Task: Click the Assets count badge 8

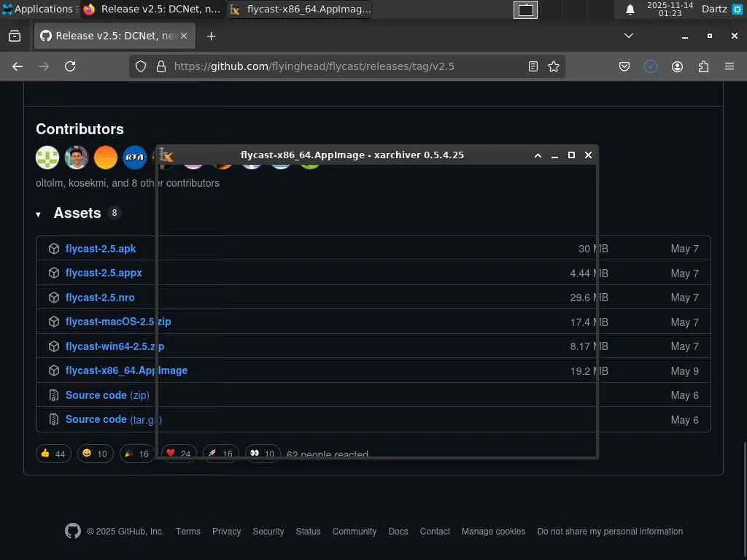Action: 114,213
